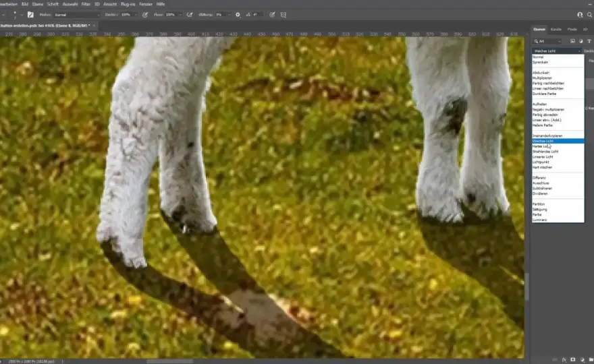Screen dimensions: 594x364
Task: Open the tool preset picker dropdown
Action: tap(3, 15)
